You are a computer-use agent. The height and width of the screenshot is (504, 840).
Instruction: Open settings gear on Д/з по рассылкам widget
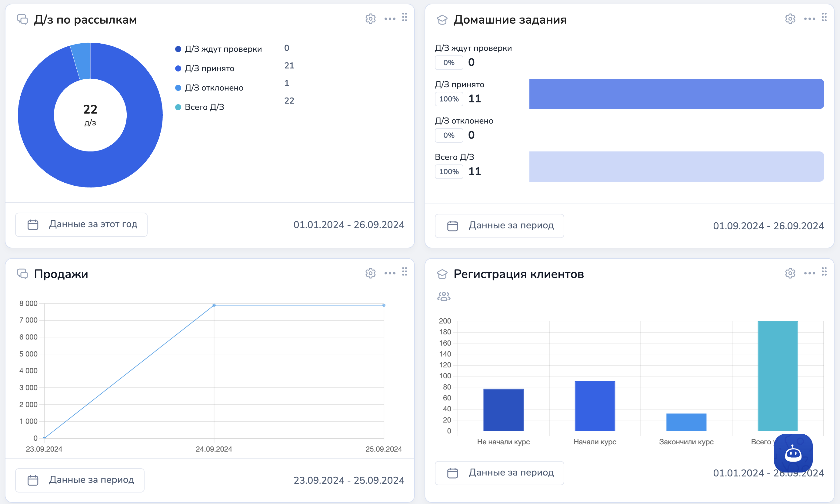pos(370,19)
